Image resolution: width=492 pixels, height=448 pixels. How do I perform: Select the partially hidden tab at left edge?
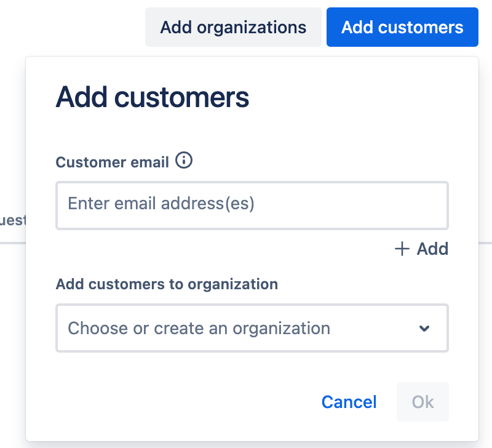pyautogui.click(x=12, y=220)
